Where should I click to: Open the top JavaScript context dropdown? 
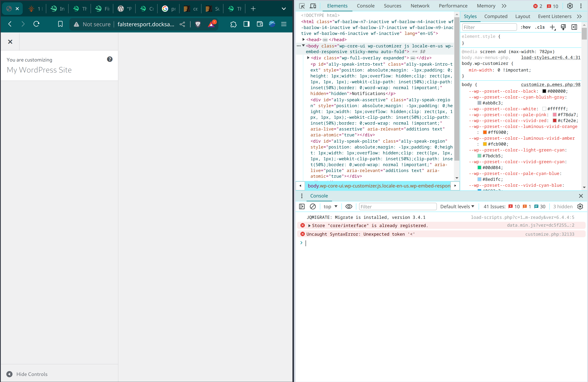click(x=330, y=206)
